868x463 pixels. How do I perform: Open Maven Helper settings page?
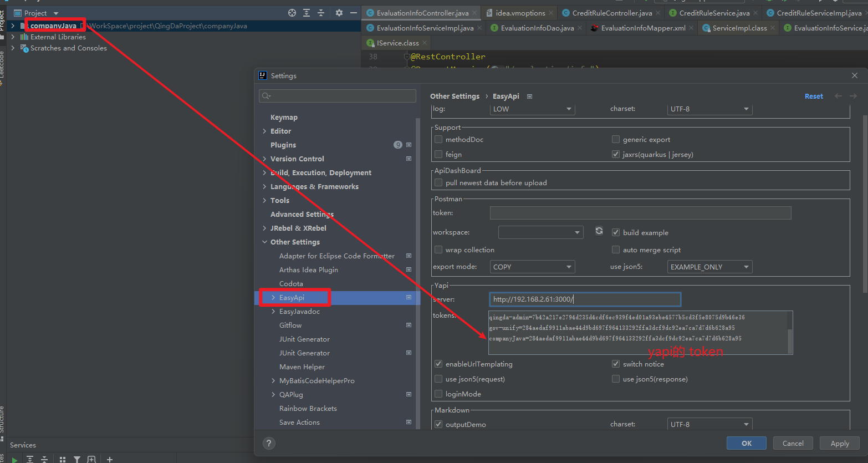[x=302, y=367]
